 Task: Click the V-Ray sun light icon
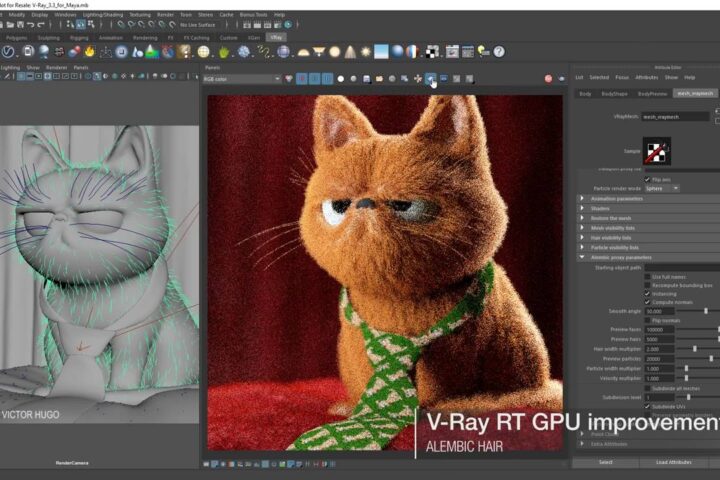(x=366, y=52)
